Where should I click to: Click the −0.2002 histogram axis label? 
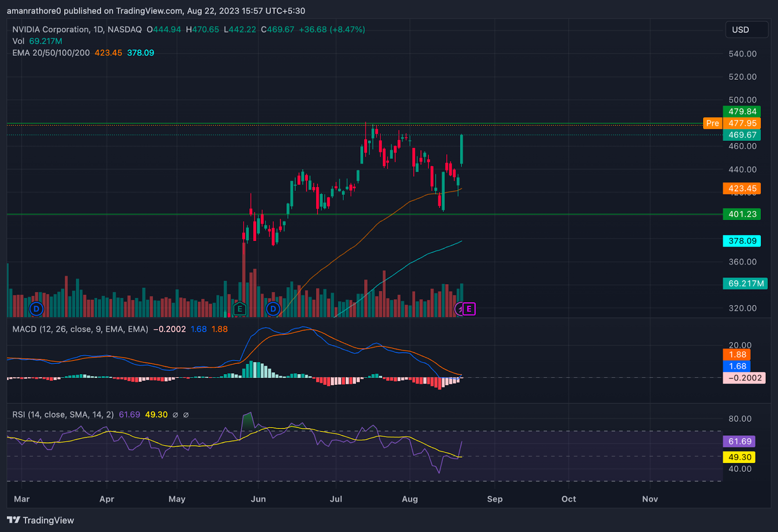click(744, 378)
